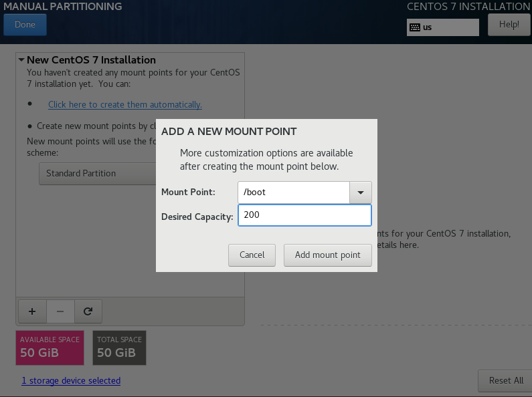Image resolution: width=532 pixels, height=397 pixels.
Task: Collapse the New CentOS 7 Installation triangle
Action: pyautogui.click(x=21, y=60)
